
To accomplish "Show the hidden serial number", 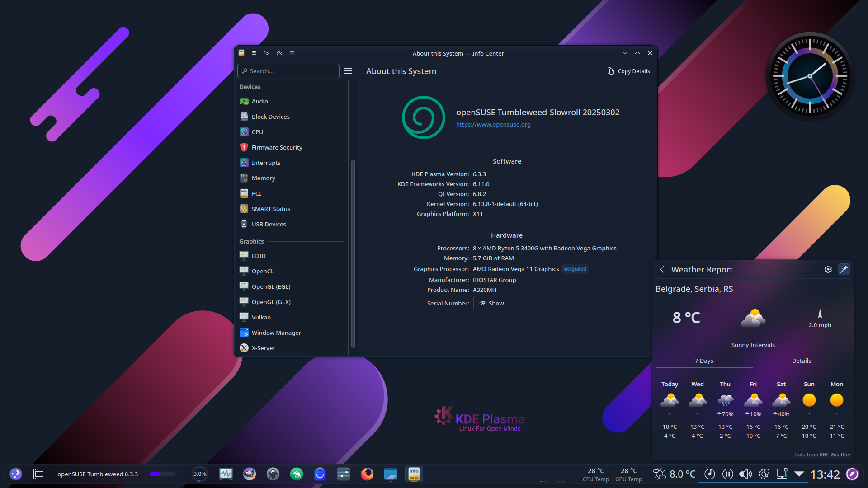I will 492,303.
